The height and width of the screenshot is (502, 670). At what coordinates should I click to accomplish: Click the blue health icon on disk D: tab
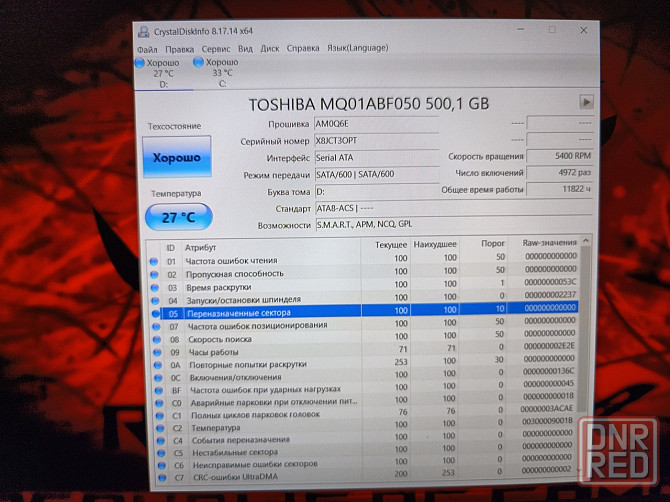click(x=140, y=63)
